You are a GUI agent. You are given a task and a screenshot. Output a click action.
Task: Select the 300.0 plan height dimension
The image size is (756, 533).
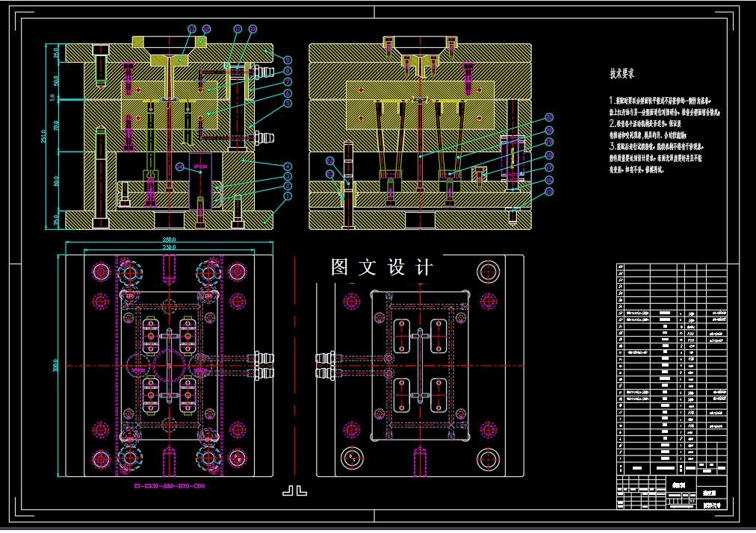coord(55,365)
